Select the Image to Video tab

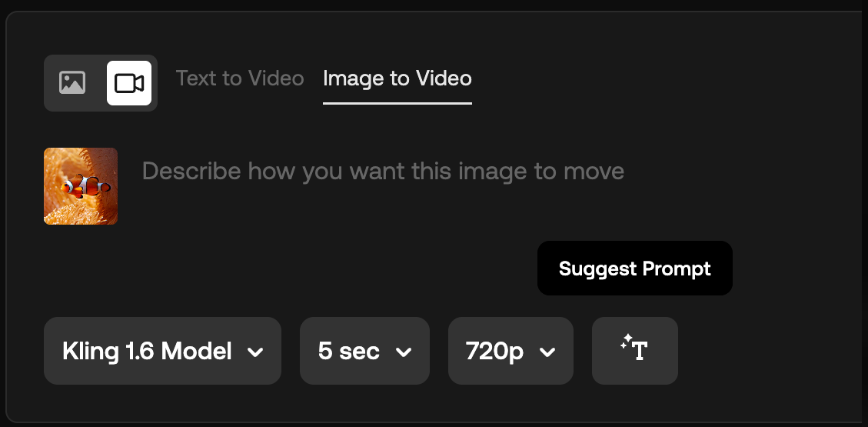point(397,78)
